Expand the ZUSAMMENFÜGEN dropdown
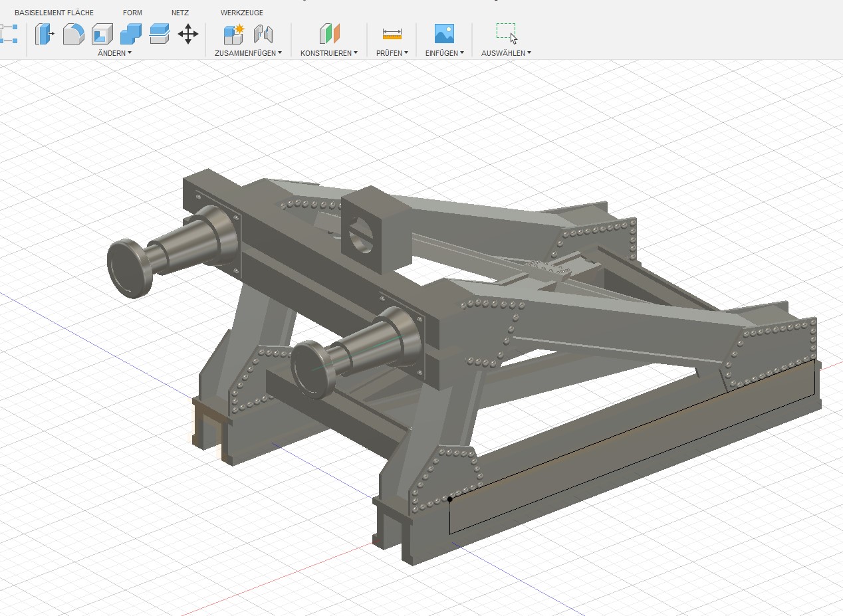 click(x=248, y=52)
